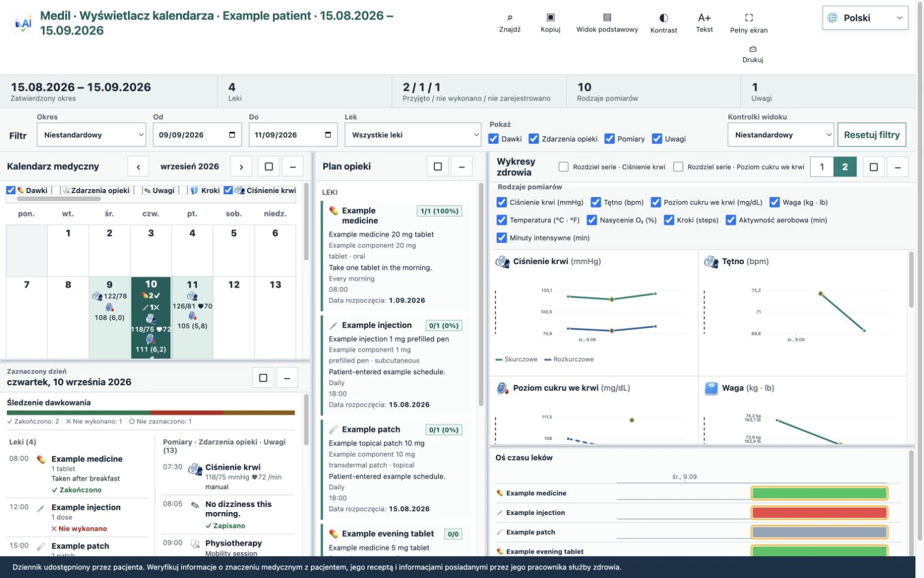Toggle the Kontrast mode icon
924x578 pixels.
[x=664, y=24]
